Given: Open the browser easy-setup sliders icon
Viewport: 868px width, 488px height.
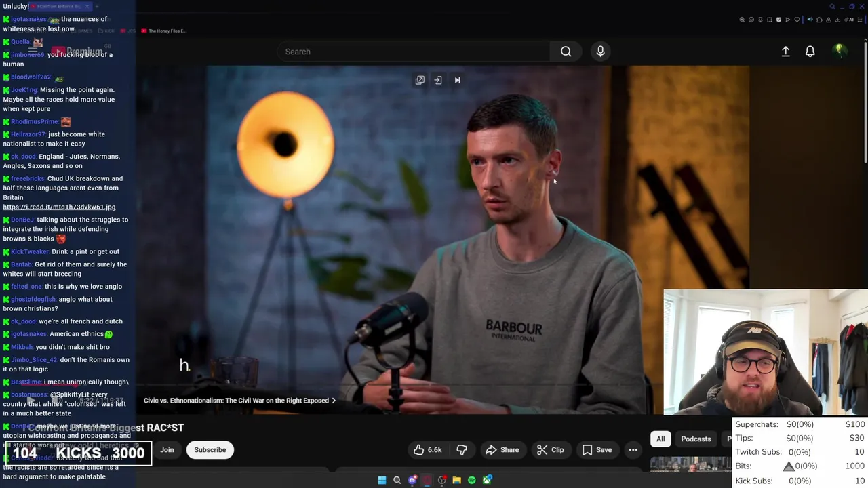Looking at the screenshot, I should click(860, 20).
